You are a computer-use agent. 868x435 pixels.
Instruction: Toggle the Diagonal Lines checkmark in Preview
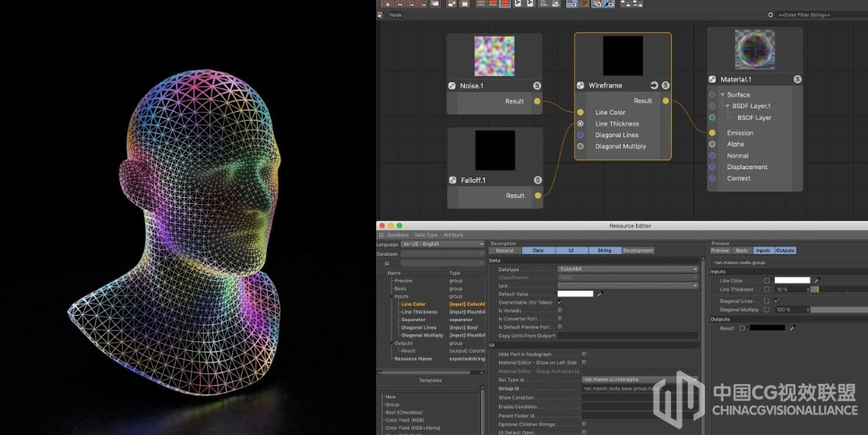point(778,301)
